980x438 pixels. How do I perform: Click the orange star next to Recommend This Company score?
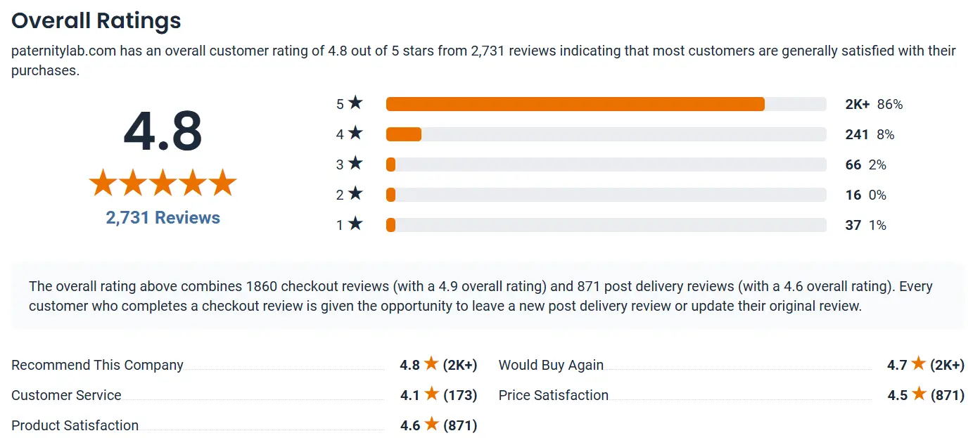(431, 364)
